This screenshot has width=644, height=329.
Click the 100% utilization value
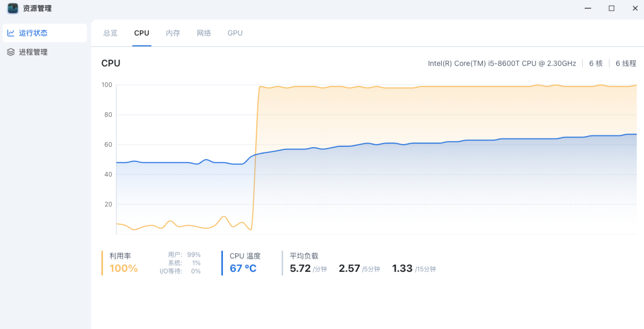(x=124, y=268)
